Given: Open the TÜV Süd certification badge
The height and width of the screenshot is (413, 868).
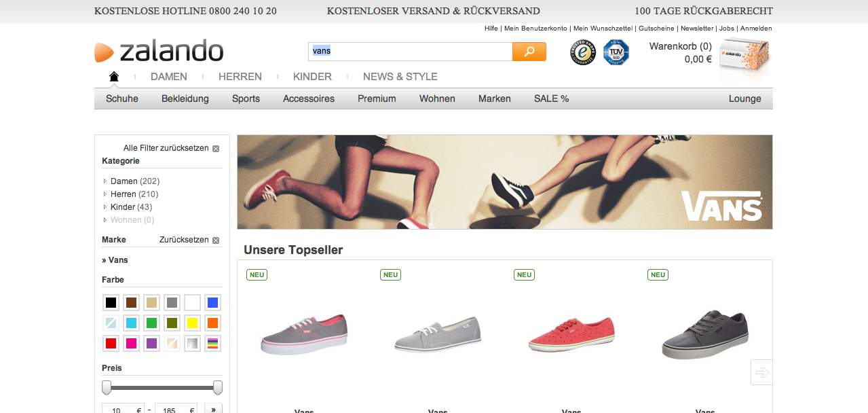Looking at the screenshot, I should click(616, 52).
